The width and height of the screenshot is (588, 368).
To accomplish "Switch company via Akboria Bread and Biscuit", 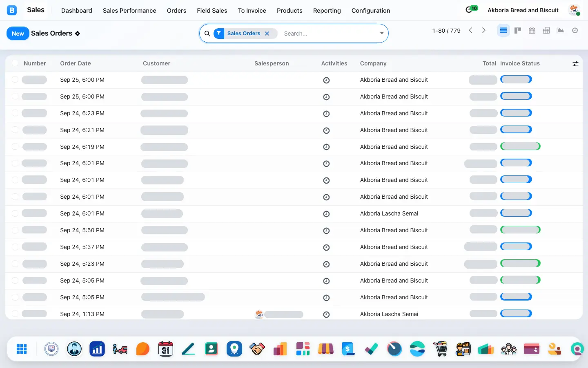I will pyautogui.click(x=523, y=10).
